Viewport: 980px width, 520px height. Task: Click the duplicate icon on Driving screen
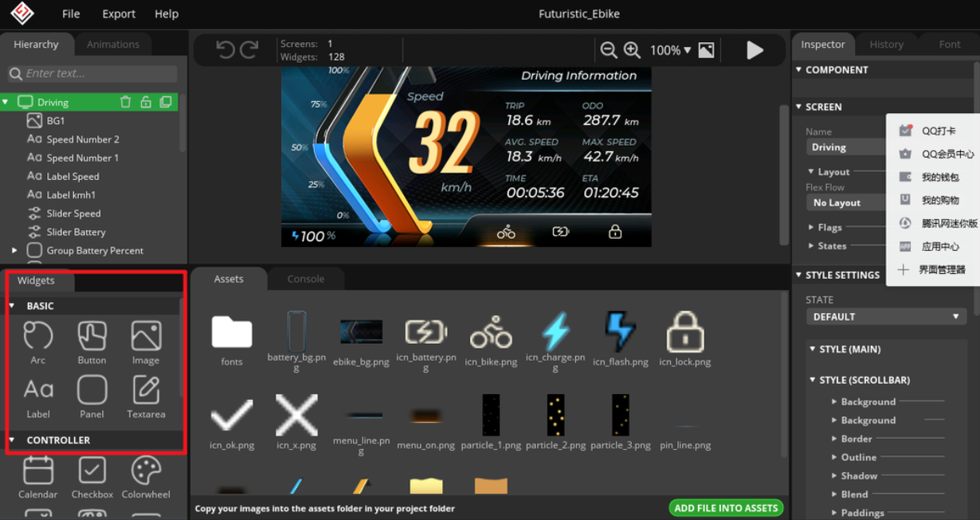[166, 102]
